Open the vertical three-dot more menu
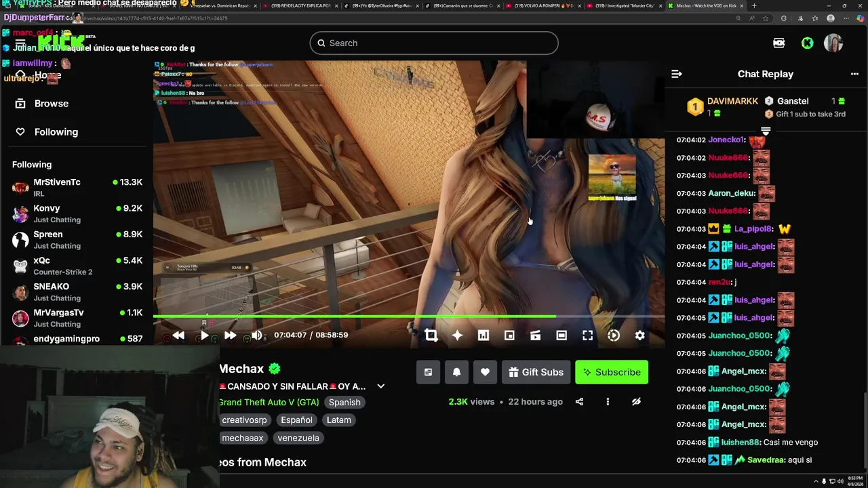Screen dimensions: 868x488 608,402
